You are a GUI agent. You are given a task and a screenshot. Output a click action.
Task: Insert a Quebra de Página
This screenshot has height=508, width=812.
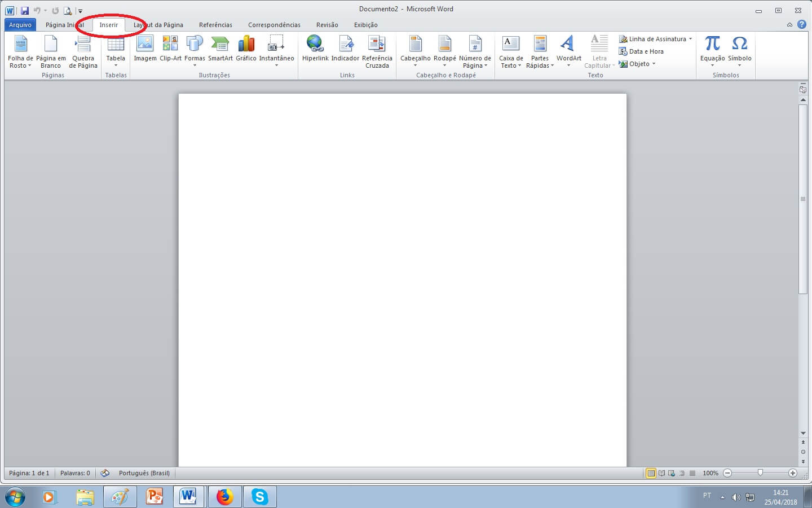[x=83, y=52]
